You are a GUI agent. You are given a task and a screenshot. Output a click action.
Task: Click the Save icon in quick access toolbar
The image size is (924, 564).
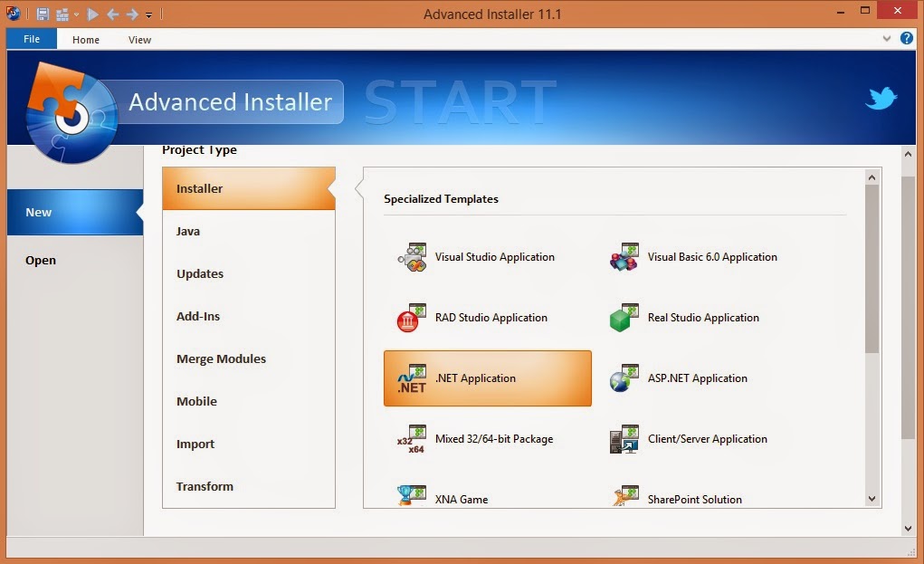[x=42, y=14]
